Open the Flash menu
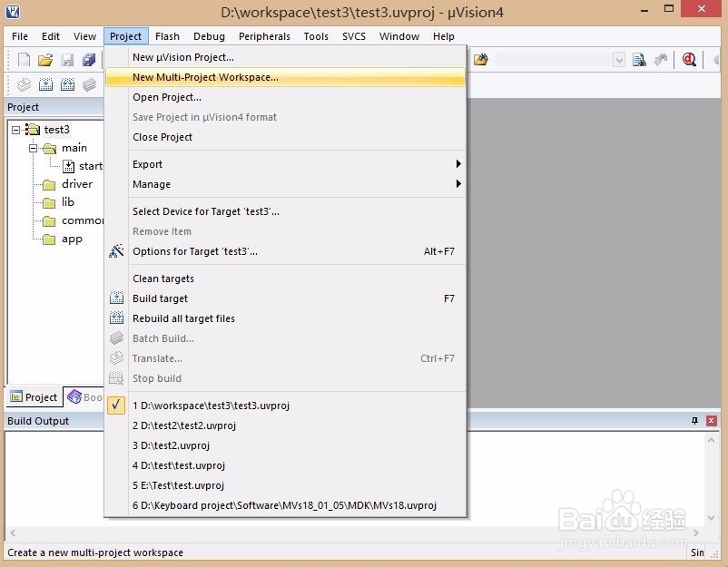Viewport: 728px width, 567px height. tap(167, 36)
